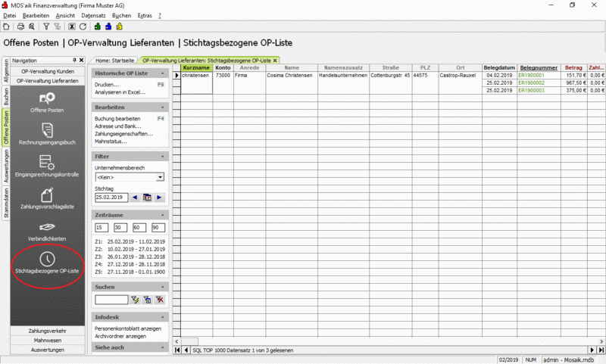The height and width of the screenshot is (364, 606).
Task: Open the Bearbeiten menu
Action: (36, 15)
